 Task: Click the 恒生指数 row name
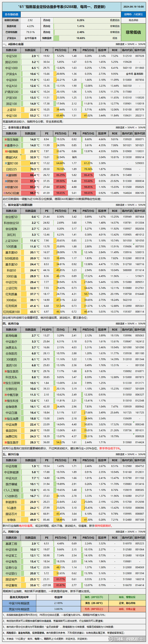pos(11,139)
